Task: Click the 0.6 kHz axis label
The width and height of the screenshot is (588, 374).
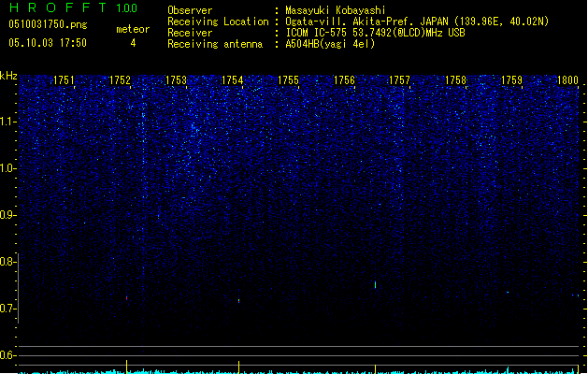Action: 7,355
